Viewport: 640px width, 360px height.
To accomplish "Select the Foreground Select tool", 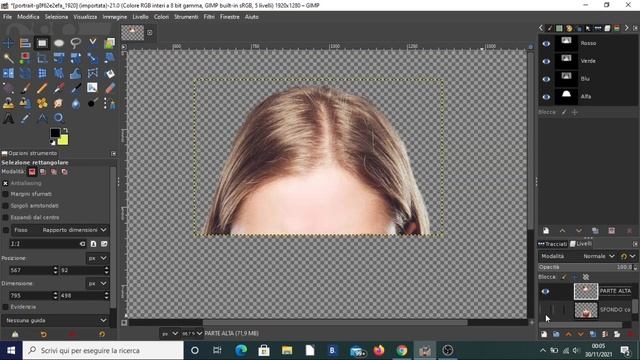I will pos(109,43).
